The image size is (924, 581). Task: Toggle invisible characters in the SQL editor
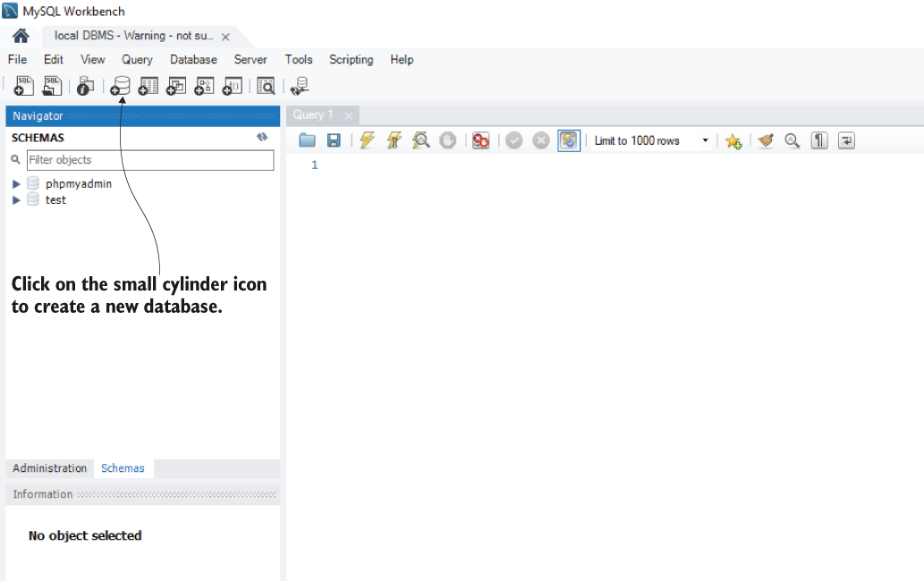818,140
